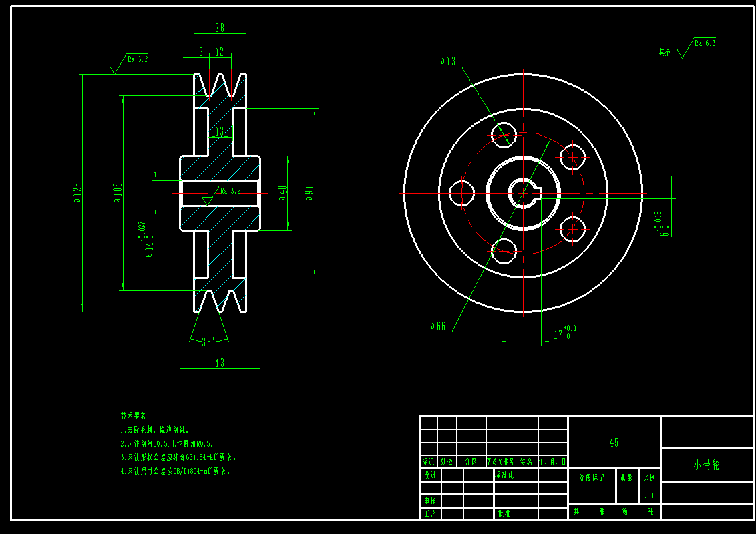This screenshot has height=534, width=756.
Task: Select the 13 web thickness dimension
Action: (219, 131)
